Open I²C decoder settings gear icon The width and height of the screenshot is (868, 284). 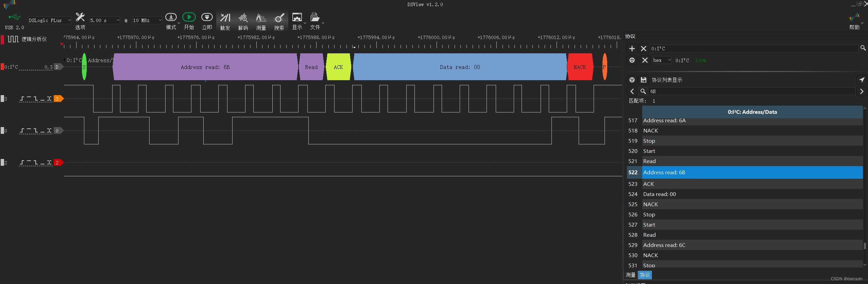[632, 60]
